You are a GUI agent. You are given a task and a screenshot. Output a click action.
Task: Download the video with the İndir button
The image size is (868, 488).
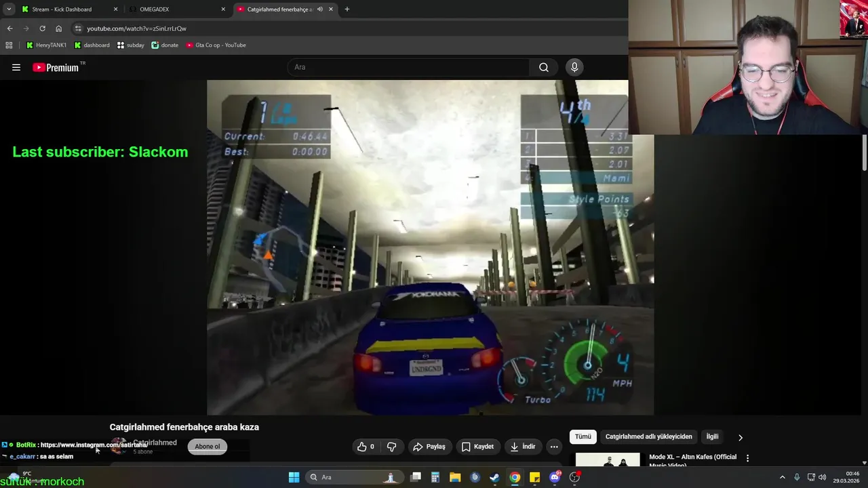[x=523, y=447]
